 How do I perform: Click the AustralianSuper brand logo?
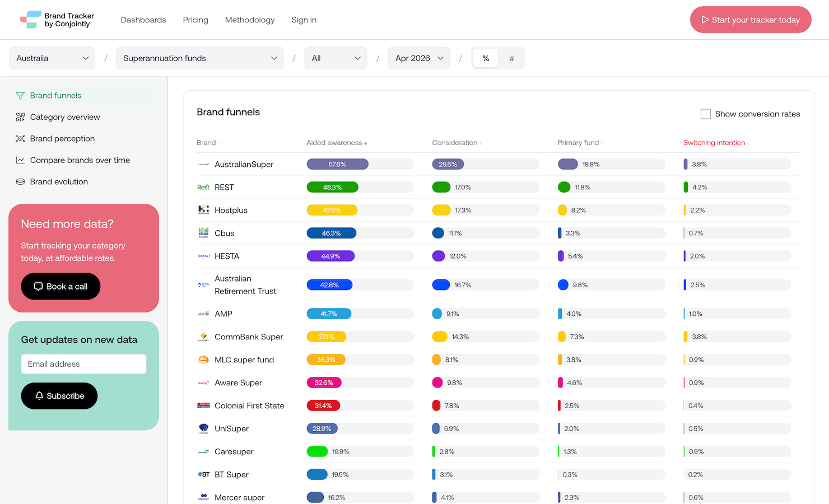tap(203, 164)
